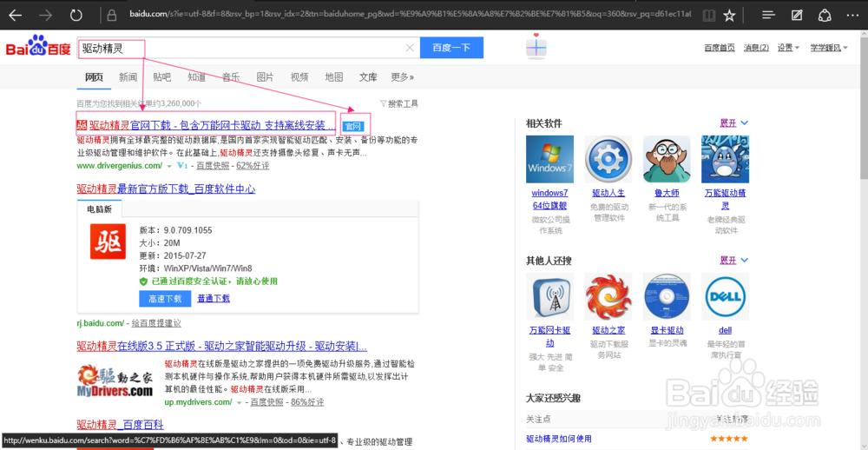Open the web note pencil icon
This screenshot has width=868, height=450.
pos(797,15)
